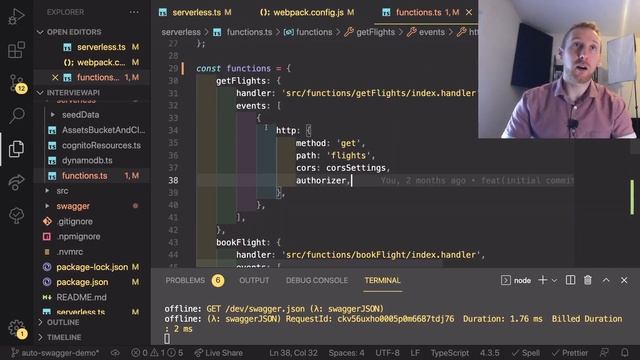This screenshot has width=640, height=360.
Task: Open the tree-shaped activity bar icon
Action: 16,215
